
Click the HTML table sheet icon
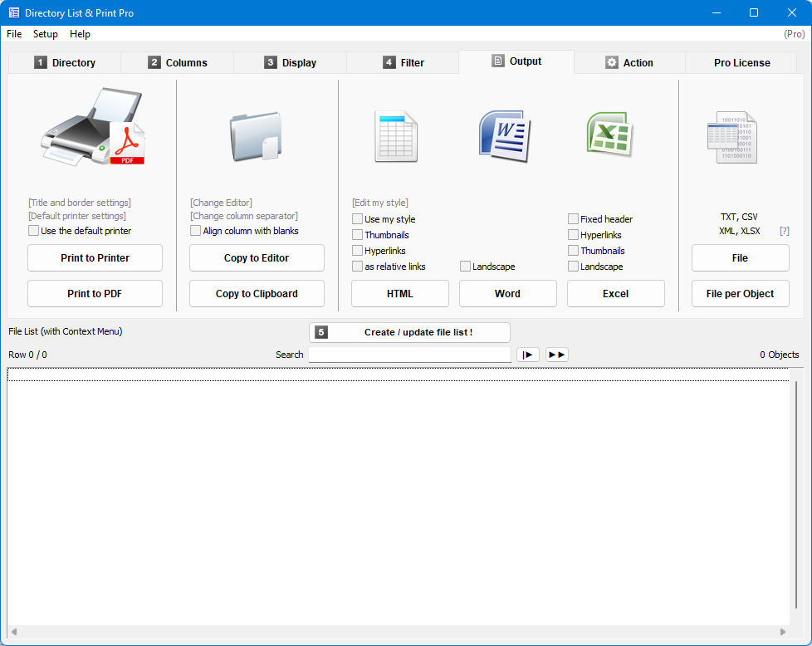click(x=396, y=136)
